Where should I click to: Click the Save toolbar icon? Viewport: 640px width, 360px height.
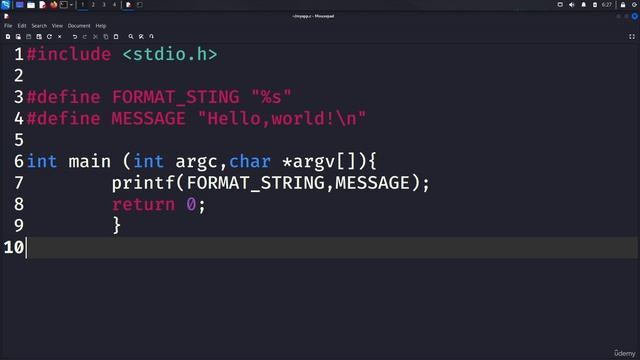click(29, 37)
